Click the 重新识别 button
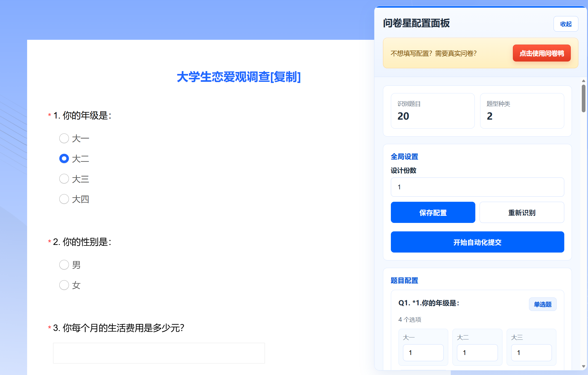This screenshot has height=375, width=588. (x=522, y=212)
